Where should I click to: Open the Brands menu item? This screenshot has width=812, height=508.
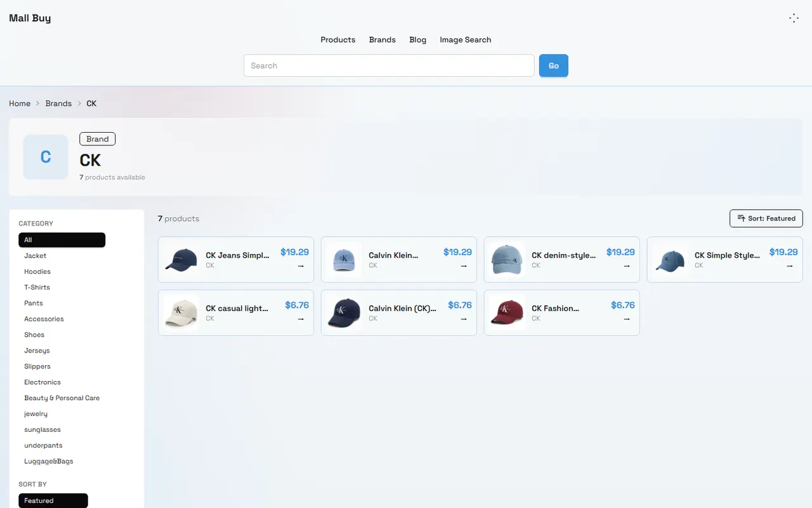click(383, 39)
